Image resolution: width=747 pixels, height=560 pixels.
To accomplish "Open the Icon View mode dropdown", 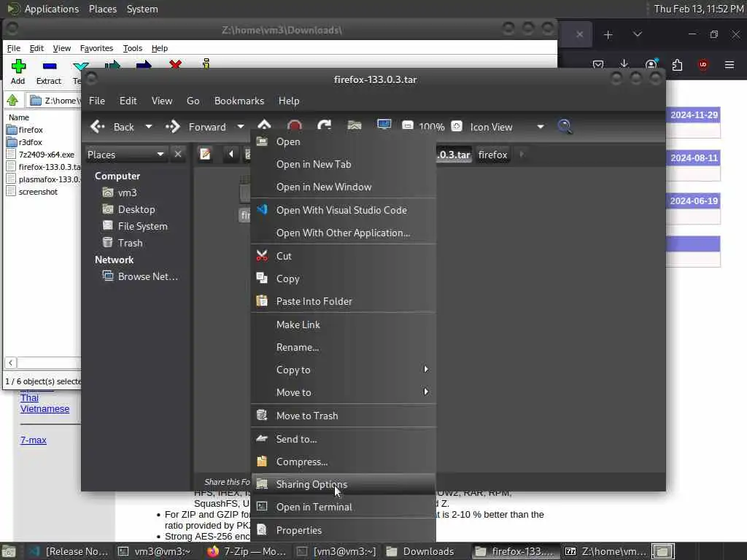I will tap(507, 127).
